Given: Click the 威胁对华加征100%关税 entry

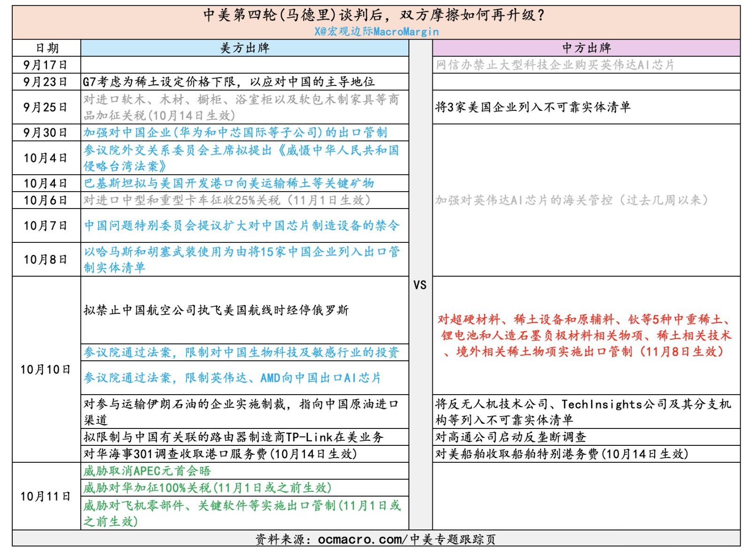Looking at the screenshot, I should point(207,488).
